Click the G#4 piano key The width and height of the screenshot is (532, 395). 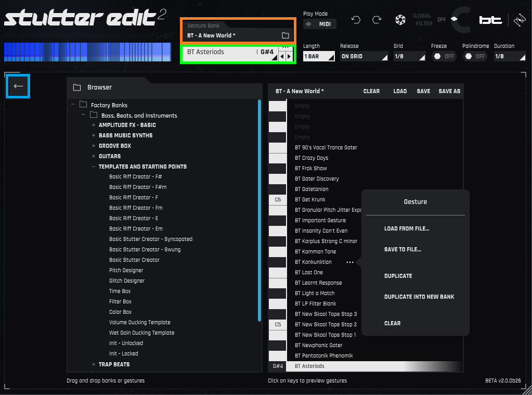[x=278, y=366]
